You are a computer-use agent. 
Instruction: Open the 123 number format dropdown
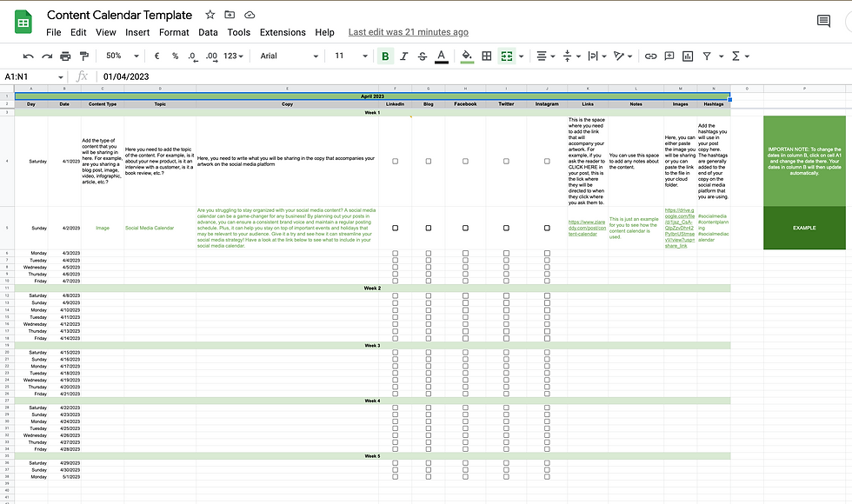click(233, 56)
